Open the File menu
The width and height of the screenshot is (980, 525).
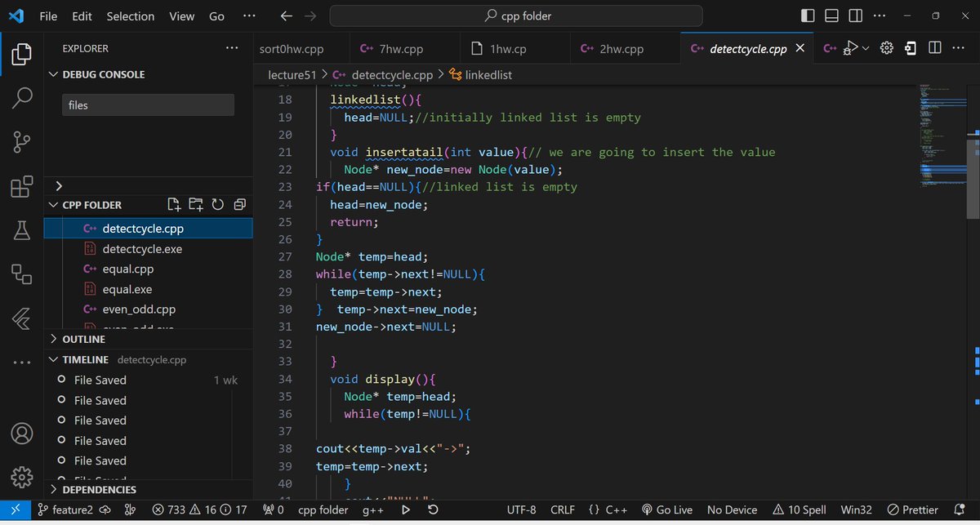click(x=48, y=16)
